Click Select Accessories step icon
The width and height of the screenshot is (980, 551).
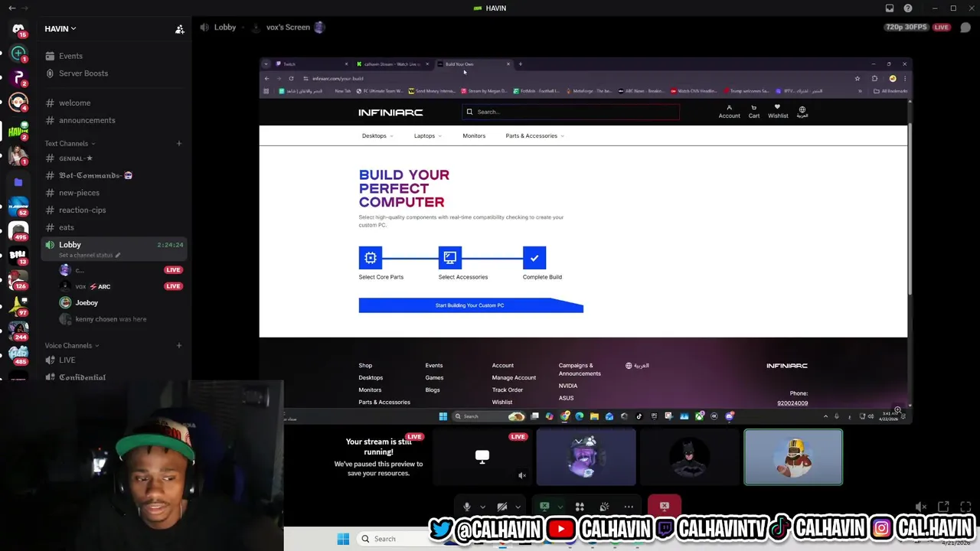click(450, 258)
